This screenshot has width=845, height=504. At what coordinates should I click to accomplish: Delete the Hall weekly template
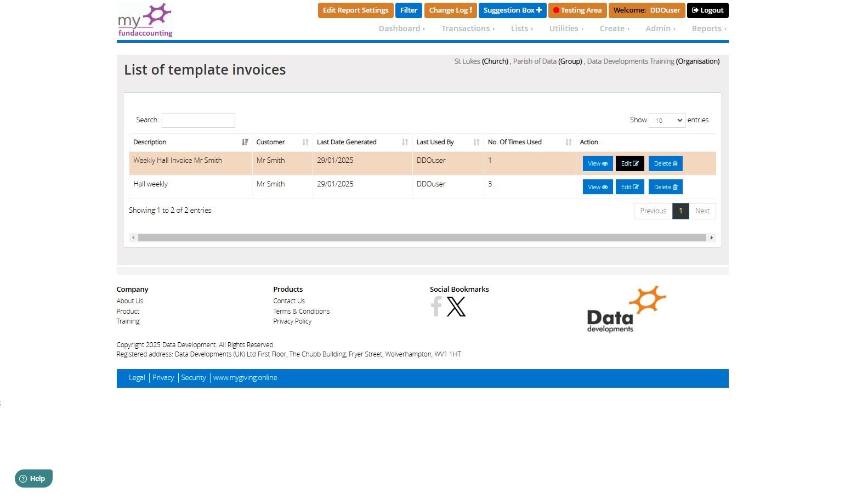666,187
